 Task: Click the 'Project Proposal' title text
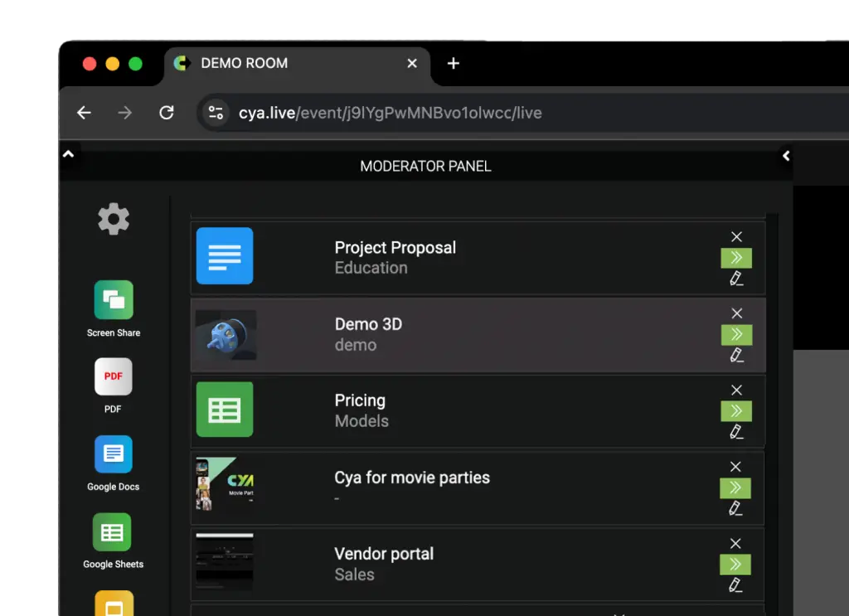pos(395,247)
